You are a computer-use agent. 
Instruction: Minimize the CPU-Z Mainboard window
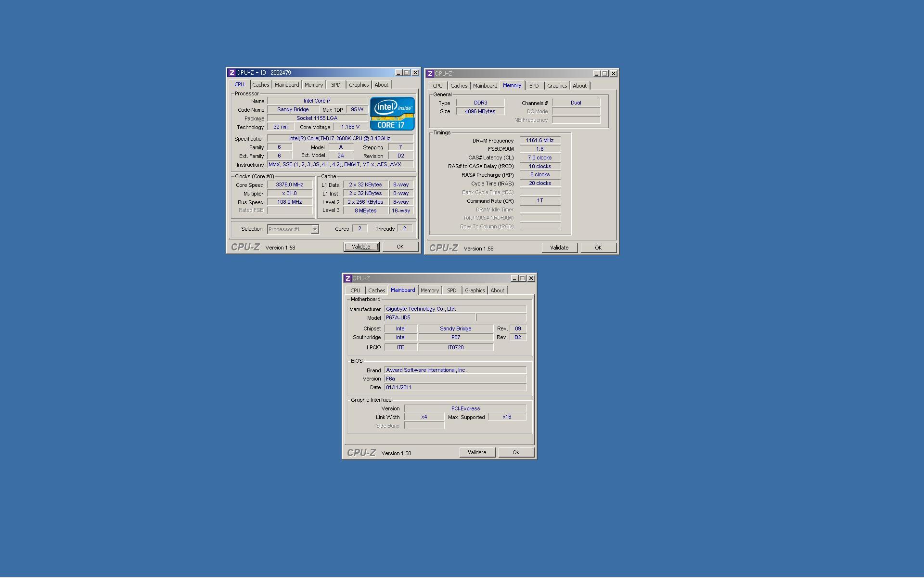pos(514,278)
